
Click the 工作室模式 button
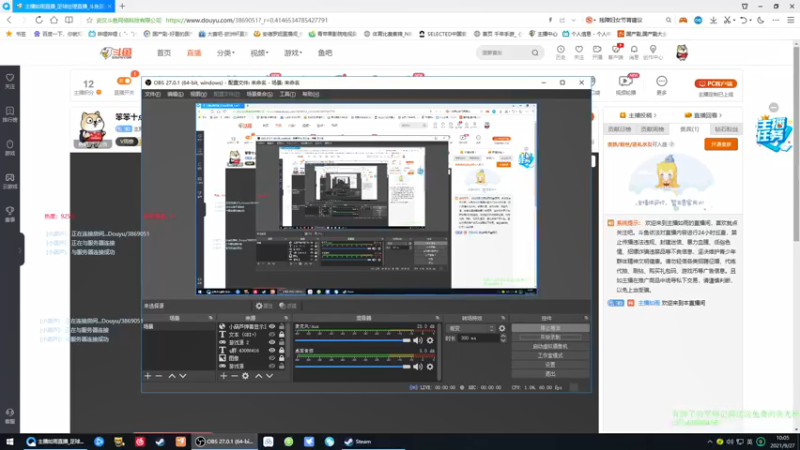pyautogui.click(x=551, y=356)
